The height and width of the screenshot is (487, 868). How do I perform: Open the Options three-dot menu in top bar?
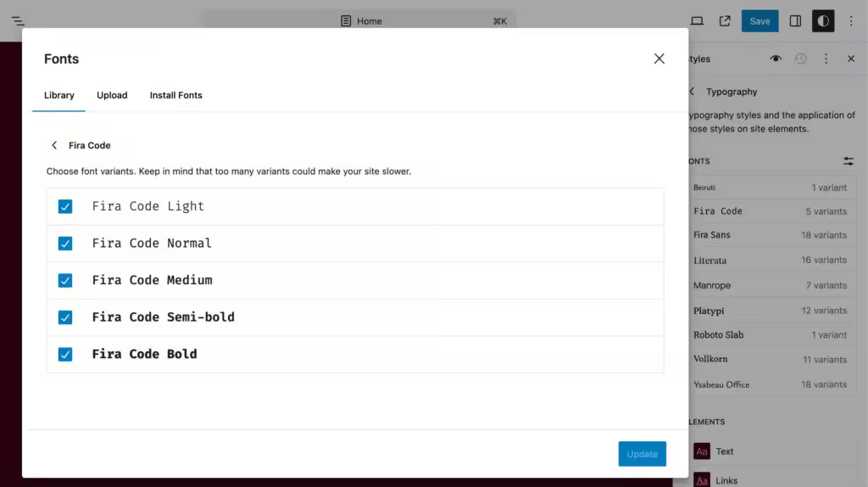click(851, 21)
